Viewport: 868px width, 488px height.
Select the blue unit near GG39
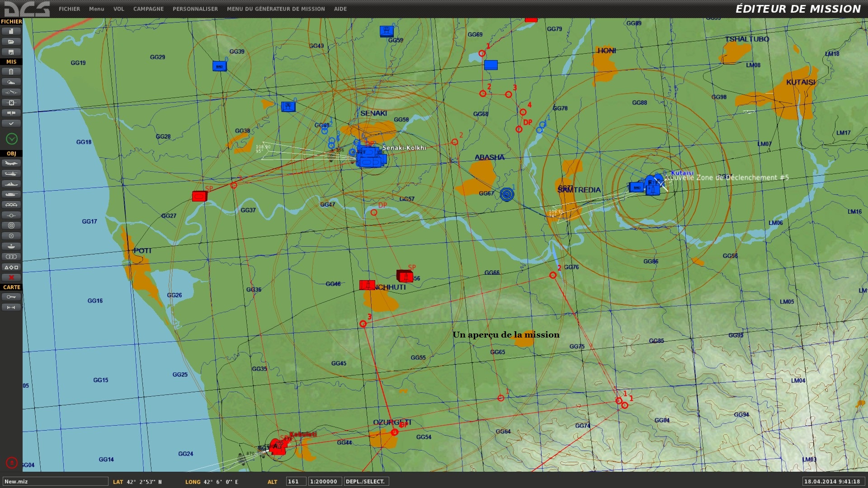pos(220,66)
